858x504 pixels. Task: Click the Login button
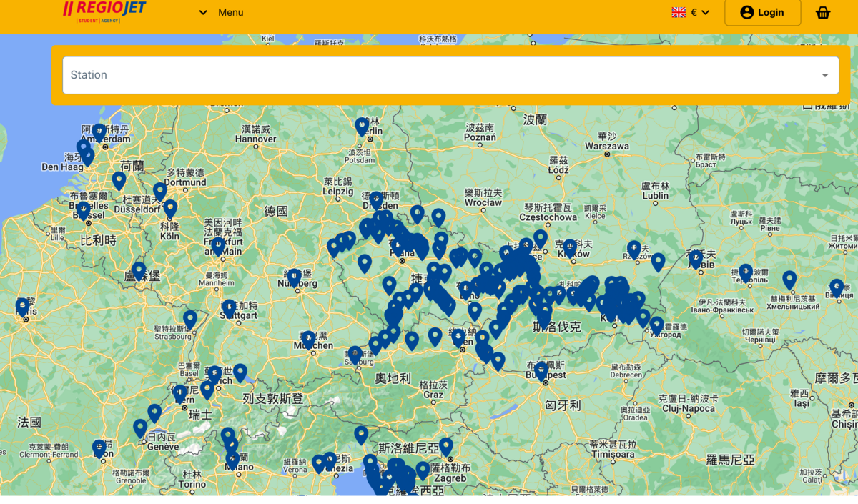[x=762, y=12]
